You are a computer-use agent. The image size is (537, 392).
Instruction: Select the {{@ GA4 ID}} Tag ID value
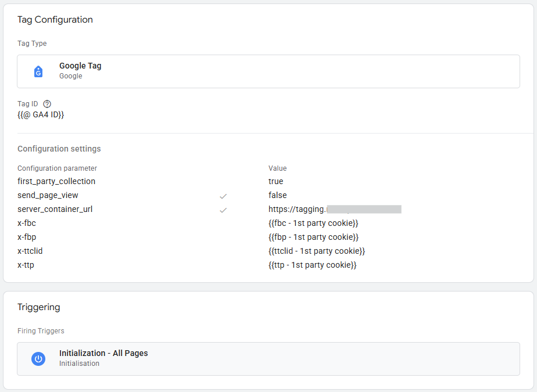[41, 115]
